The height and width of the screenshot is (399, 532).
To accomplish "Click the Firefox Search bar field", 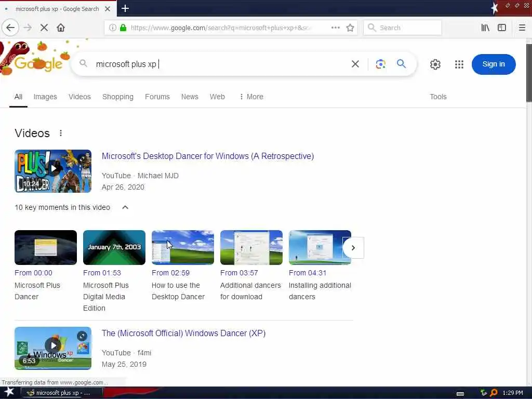I will point(403,28).
